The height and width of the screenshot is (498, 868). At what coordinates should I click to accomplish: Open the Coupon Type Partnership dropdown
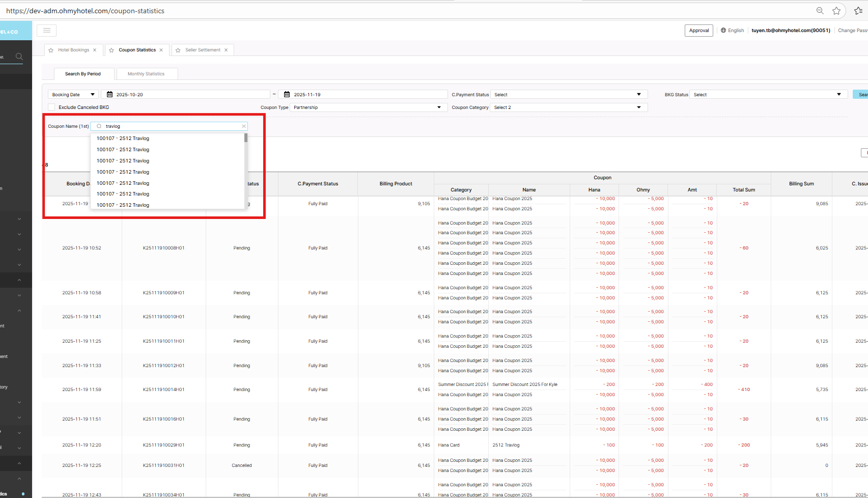click(x=367, y=107)
